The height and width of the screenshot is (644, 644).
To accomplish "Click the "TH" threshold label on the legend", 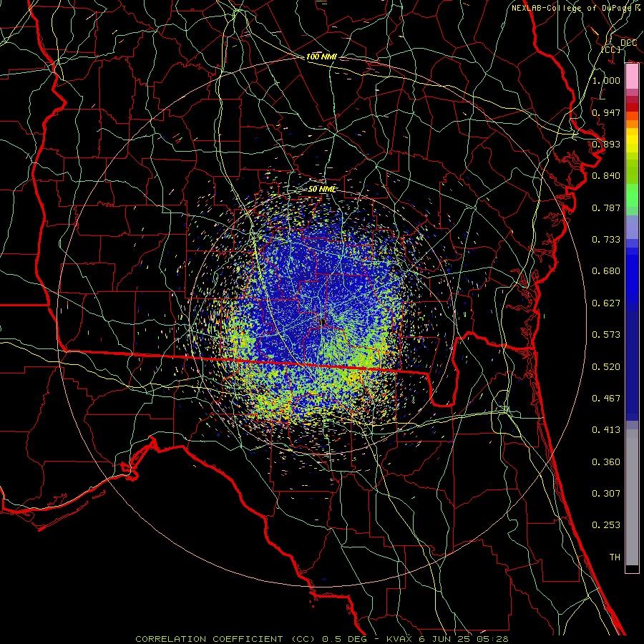I will click(x=615, y=557).
